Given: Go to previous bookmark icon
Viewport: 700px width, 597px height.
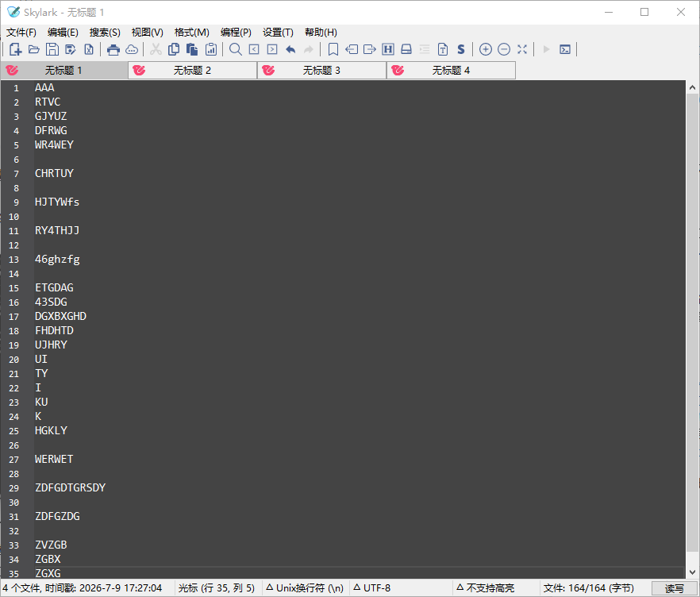Looking at the screenshot, I should pyautogui.click(x=352, y=49).
